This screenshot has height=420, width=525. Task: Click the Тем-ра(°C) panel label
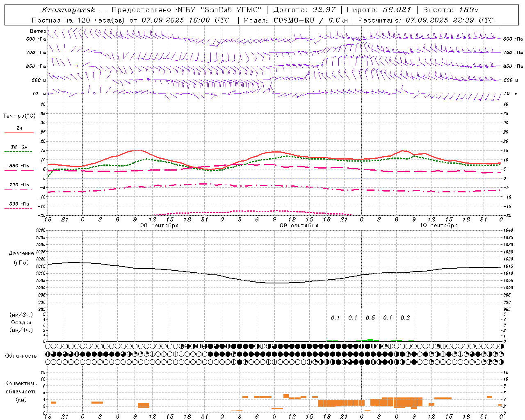[19, 116]
